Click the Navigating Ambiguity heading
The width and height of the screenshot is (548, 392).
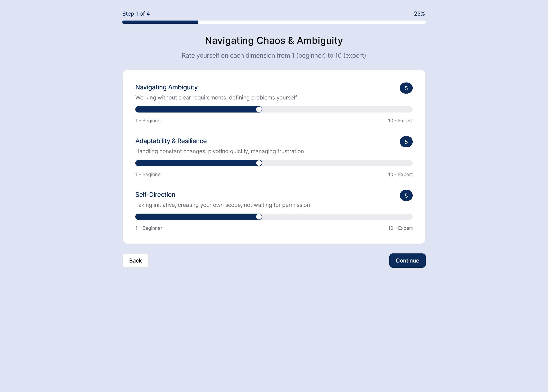click(166, 87)
